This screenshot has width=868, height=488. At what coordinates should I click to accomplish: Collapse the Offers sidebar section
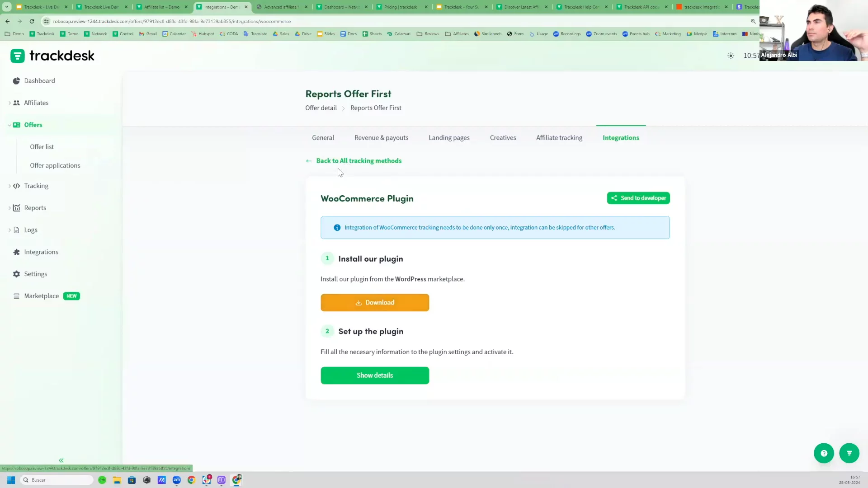9,125
